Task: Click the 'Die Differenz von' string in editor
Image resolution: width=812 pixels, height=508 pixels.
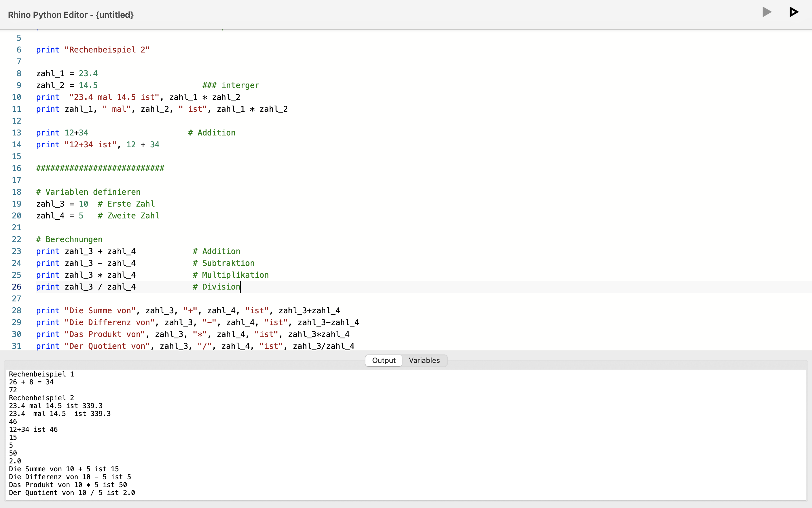Action: point(109,323)
